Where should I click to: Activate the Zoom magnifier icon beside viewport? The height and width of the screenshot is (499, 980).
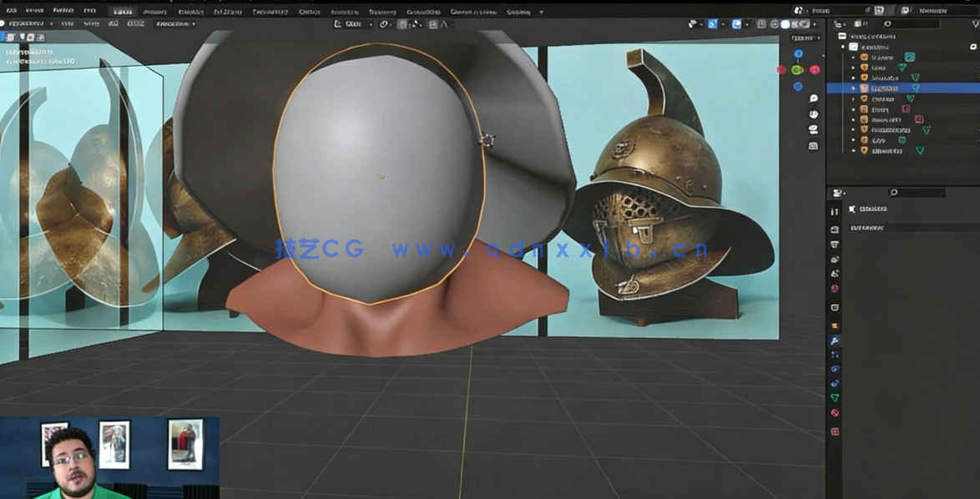(811, 99)
